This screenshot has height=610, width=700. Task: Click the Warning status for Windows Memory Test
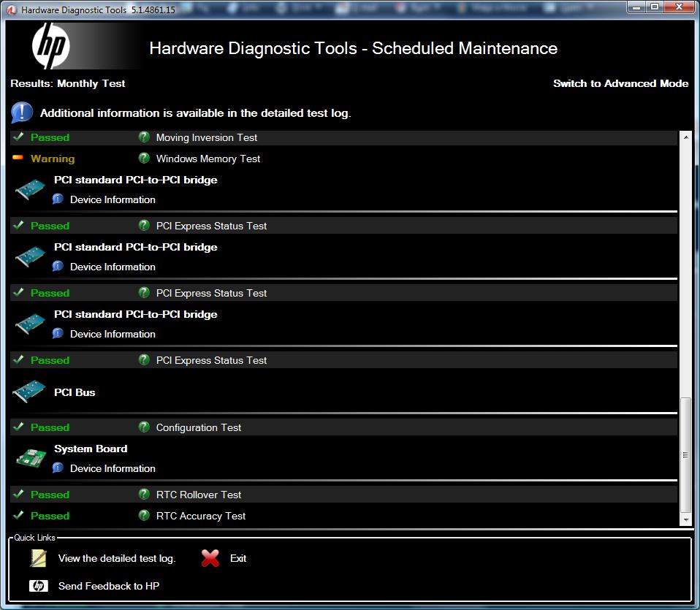point(52,159)
